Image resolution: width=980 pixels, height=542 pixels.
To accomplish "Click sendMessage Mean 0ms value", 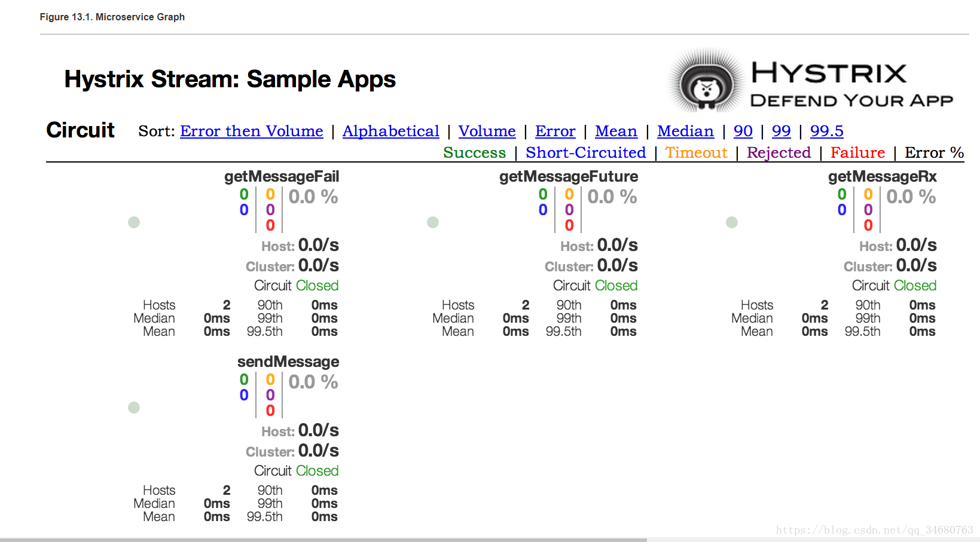I will coord(217,517).
